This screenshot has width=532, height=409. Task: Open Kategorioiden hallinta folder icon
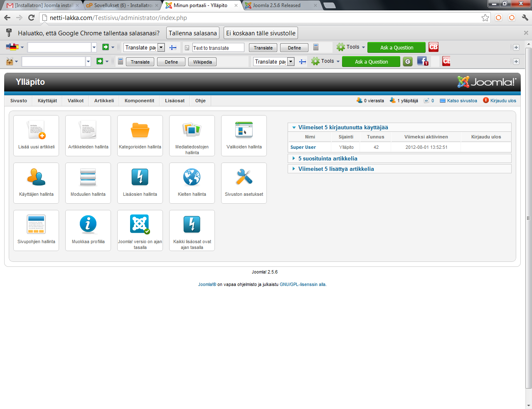140,136
